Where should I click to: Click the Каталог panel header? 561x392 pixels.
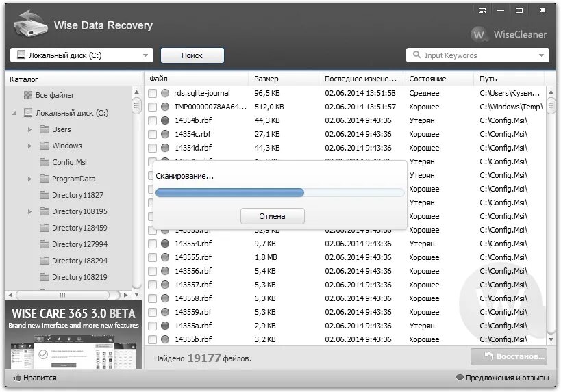pyautogui.click(x=73, y=79)
